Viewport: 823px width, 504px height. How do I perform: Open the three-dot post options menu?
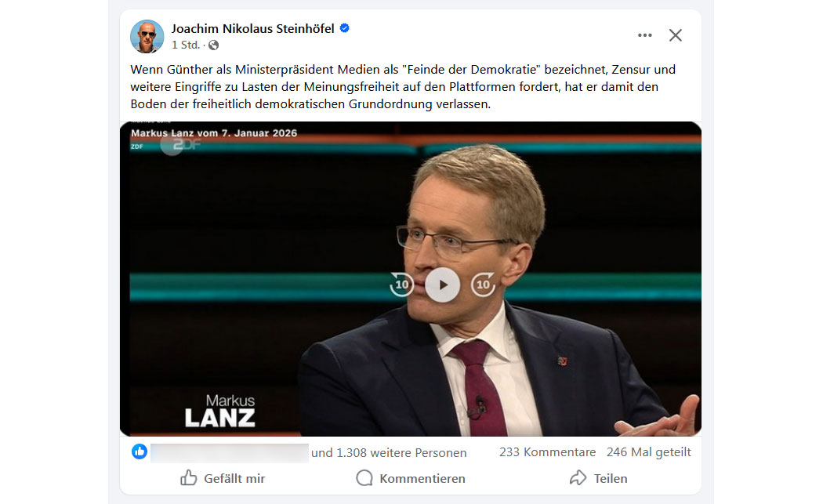point(644,35)
